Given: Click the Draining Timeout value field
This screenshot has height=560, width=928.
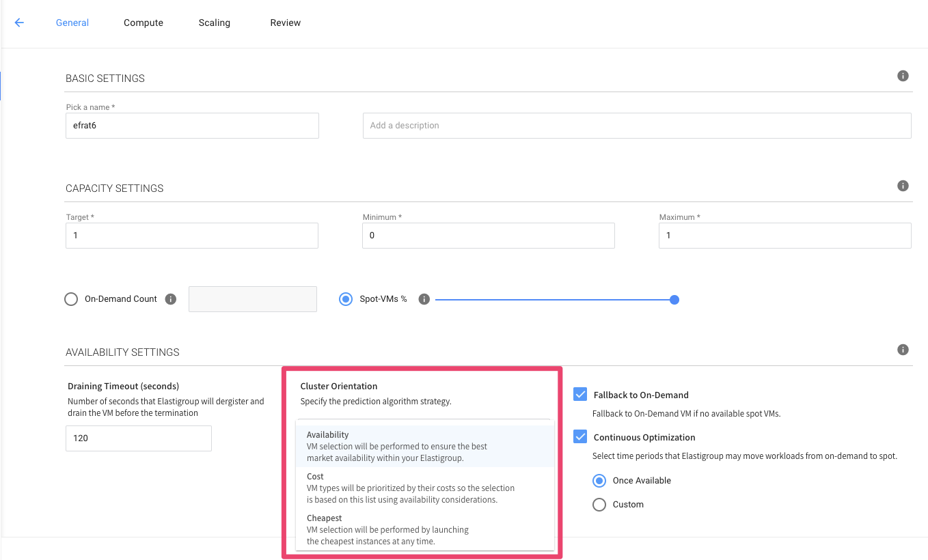Looking at the screenshot, I should coord(138,438).
